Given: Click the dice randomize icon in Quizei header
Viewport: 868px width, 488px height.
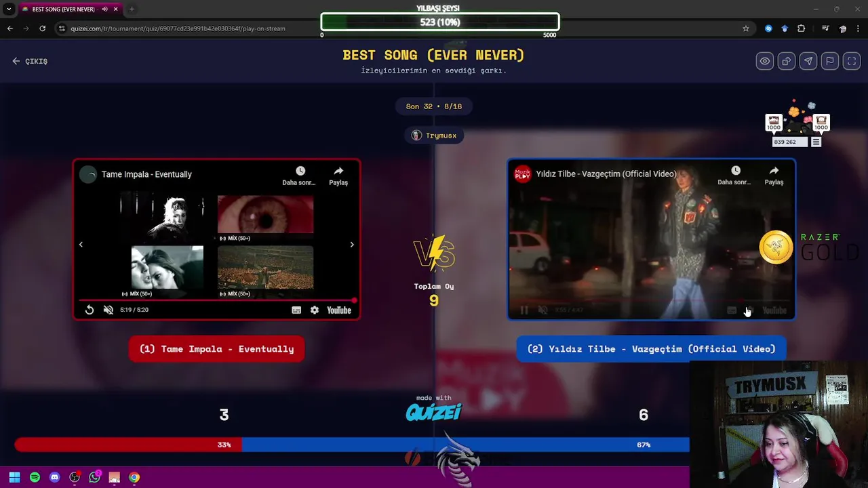Looking at the screenshot, I should pos(786,61).
